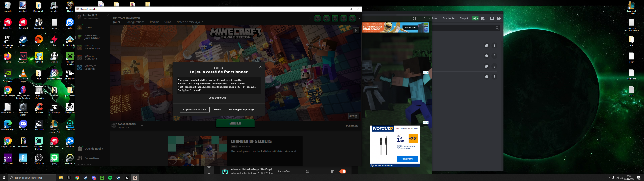Message the second friend in the Discord list
The height and width of the screenshot is (181, 644).
(x=487, y=56)
